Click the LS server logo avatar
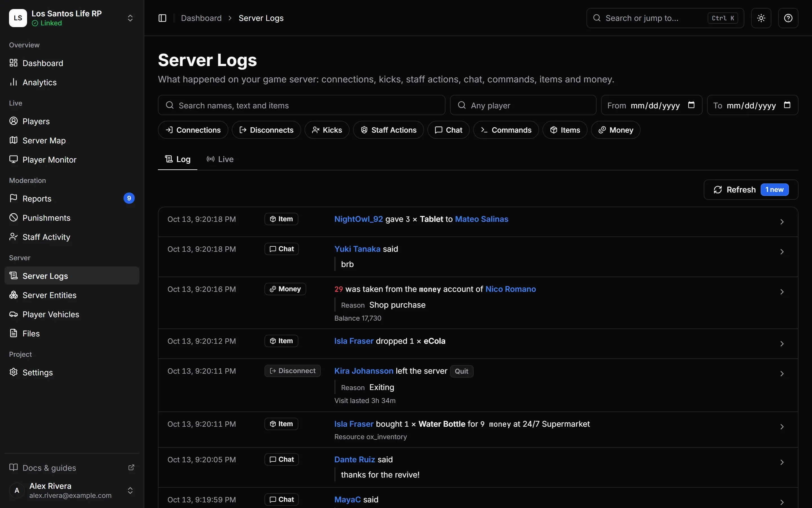Viewport: 812px width, 508px height. tap(18, 18)
